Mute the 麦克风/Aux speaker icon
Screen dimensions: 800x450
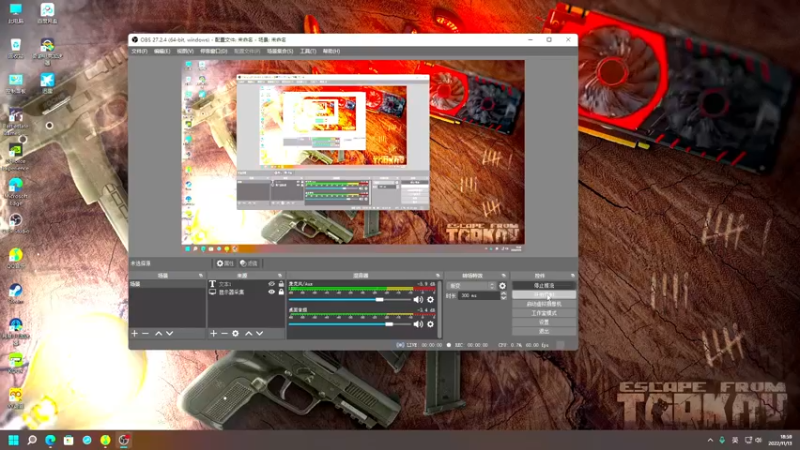point(418,299)
